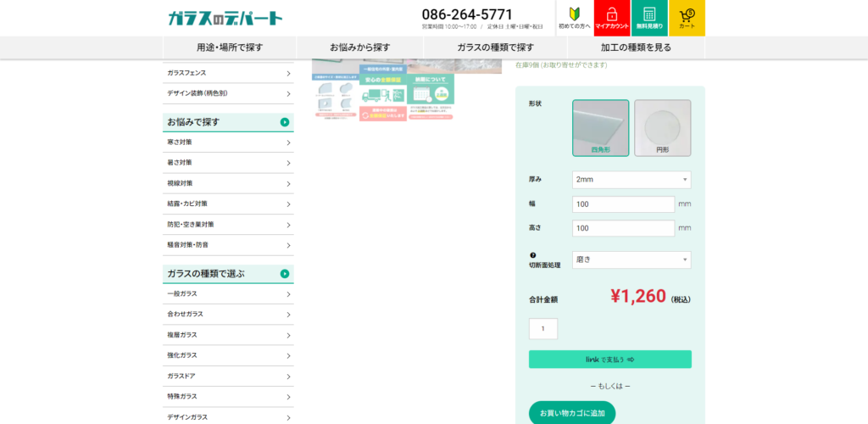This screenshot has height=424, width=868.
Task: Select the 四角形 shape option
Action: coord(600,128)
